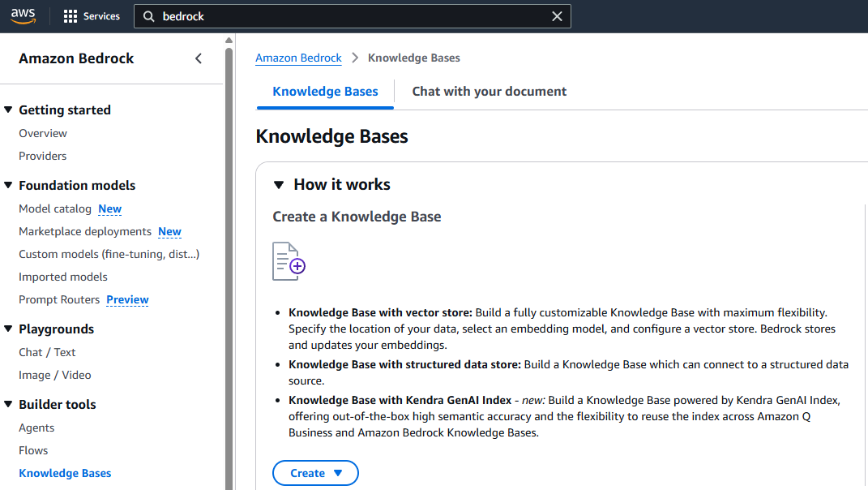Collapse the Foundation models section

point(8,185)
